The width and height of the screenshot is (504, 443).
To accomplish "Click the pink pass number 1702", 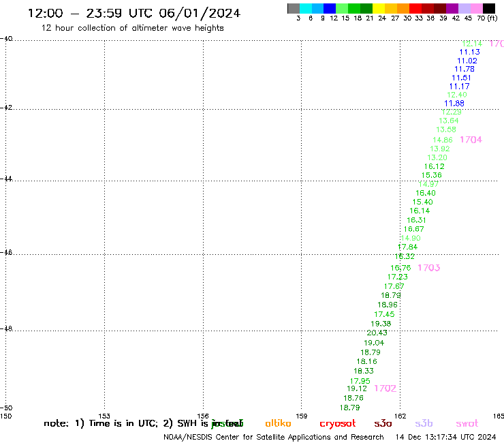I will click(x=385, y=388).
